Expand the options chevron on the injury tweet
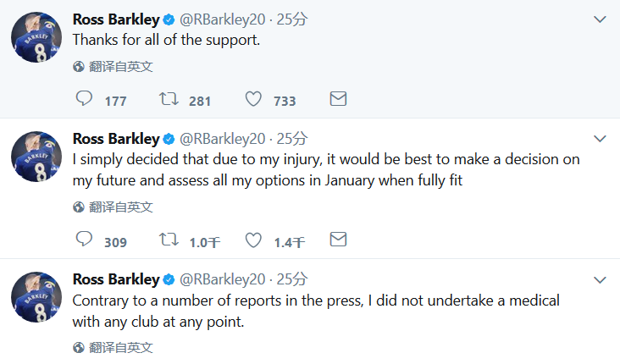The image size is (620, 364). 600,139
